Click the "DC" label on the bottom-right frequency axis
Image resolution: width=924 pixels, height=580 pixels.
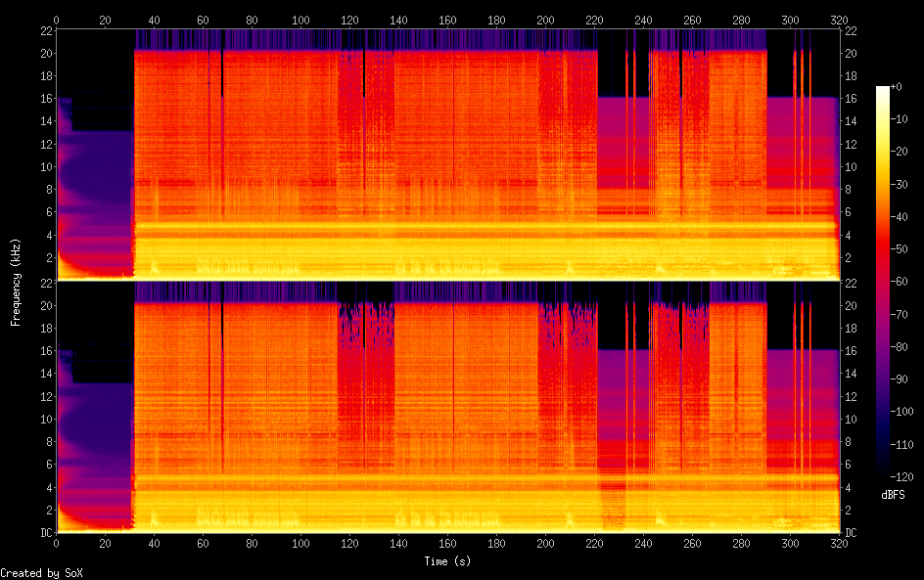851,533
